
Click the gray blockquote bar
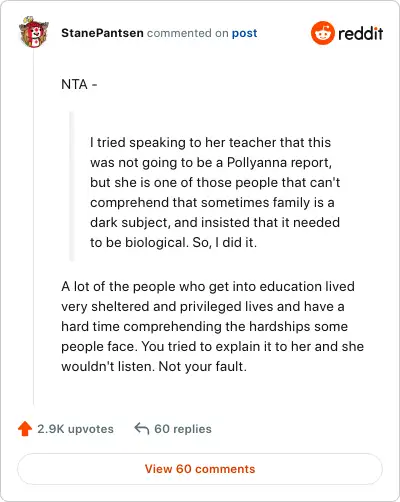[71, 186]
